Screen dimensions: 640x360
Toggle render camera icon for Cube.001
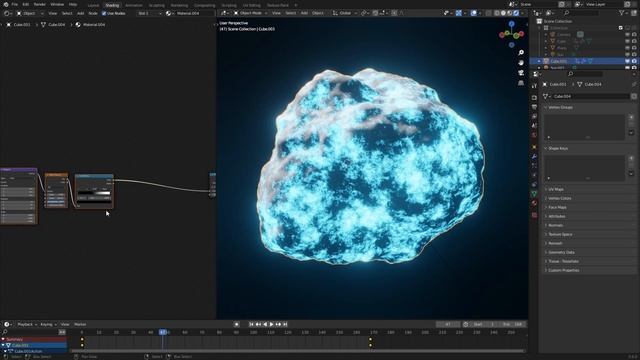click(634, 61)
